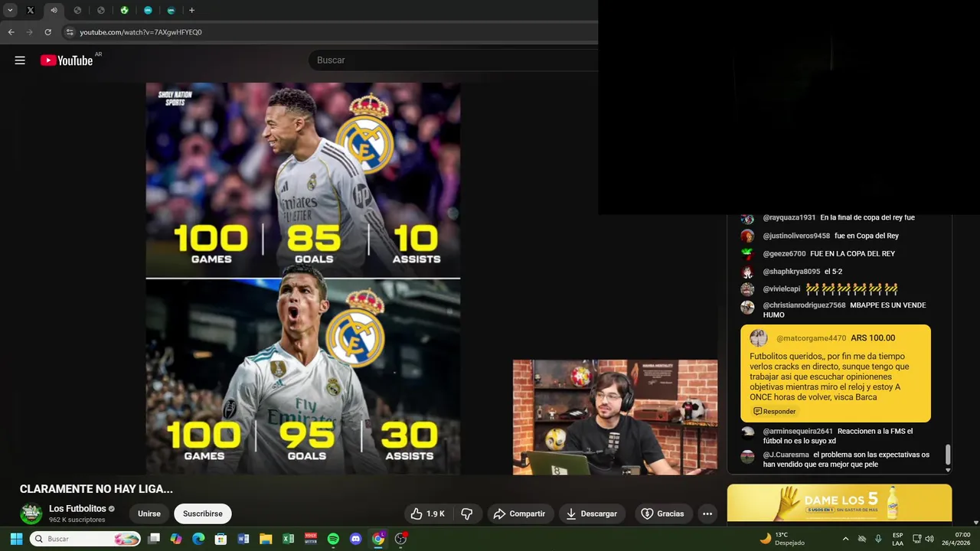Screen dimensions: 980x551
Task: Launch Microsoft Copilot from taskbar
Action: (176, 539)
